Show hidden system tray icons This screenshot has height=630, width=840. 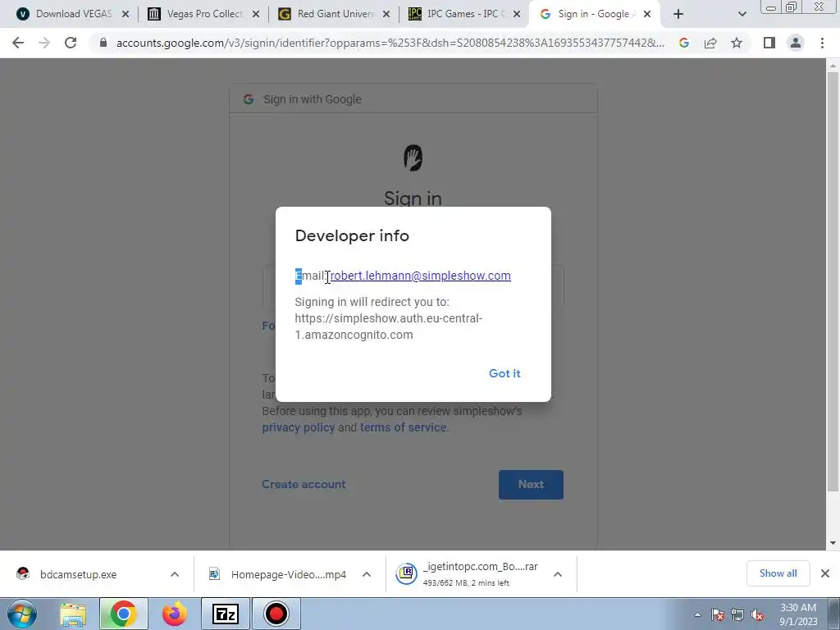[697, 614]
